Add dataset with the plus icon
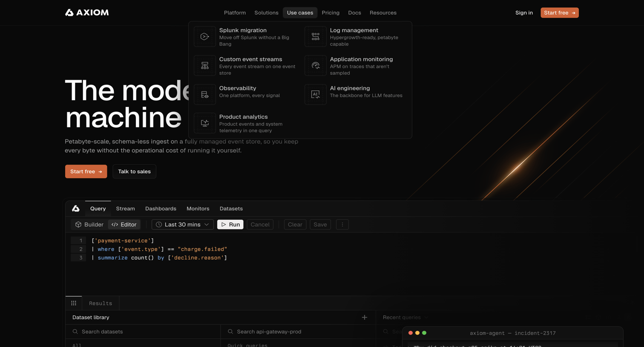Image resolution: width=644 pixels, height=347 pixels. (x=365, y=317)
